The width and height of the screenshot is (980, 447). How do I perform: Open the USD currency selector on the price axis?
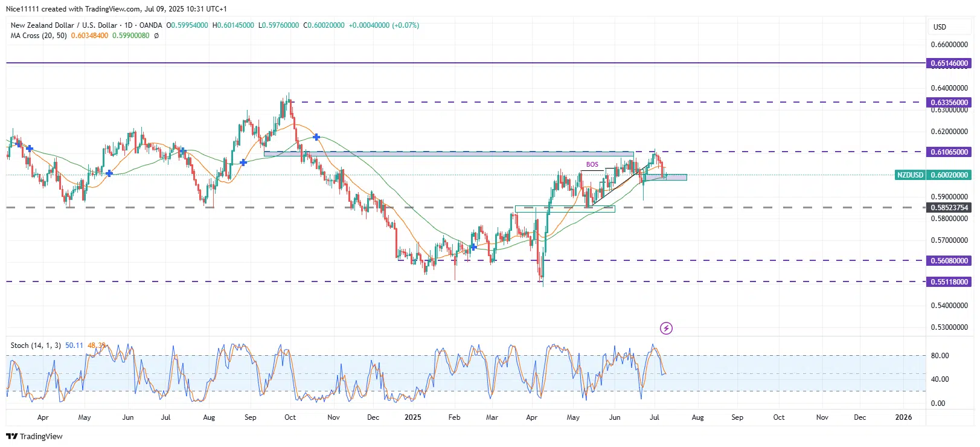(x=940, y=27)
